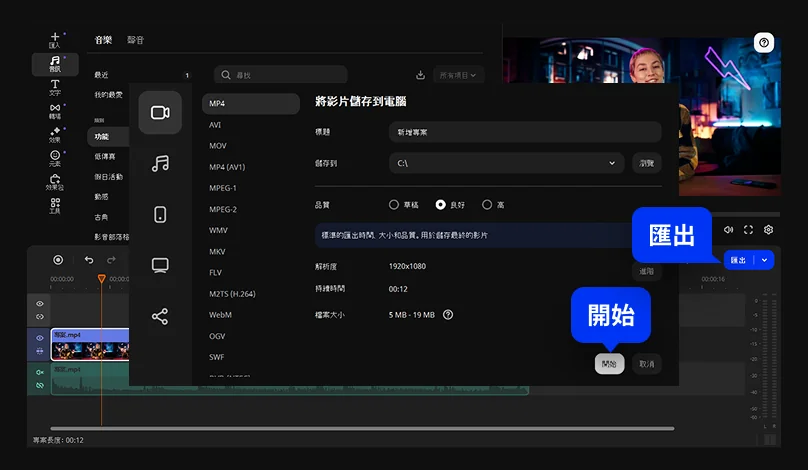The height and width of the screenshot is (470, 808).
Task: Click the 進階 advanced button
Action: click(647, 271)
